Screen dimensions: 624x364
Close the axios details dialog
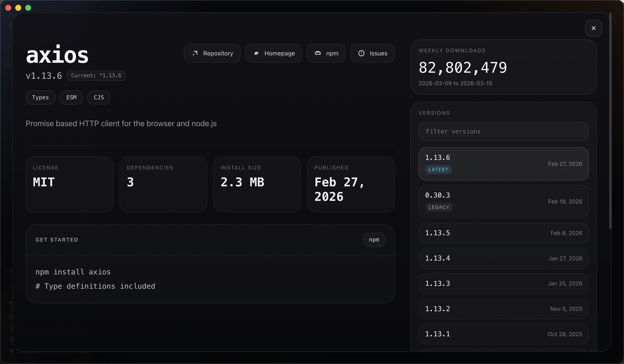click(x=593, y=28)
